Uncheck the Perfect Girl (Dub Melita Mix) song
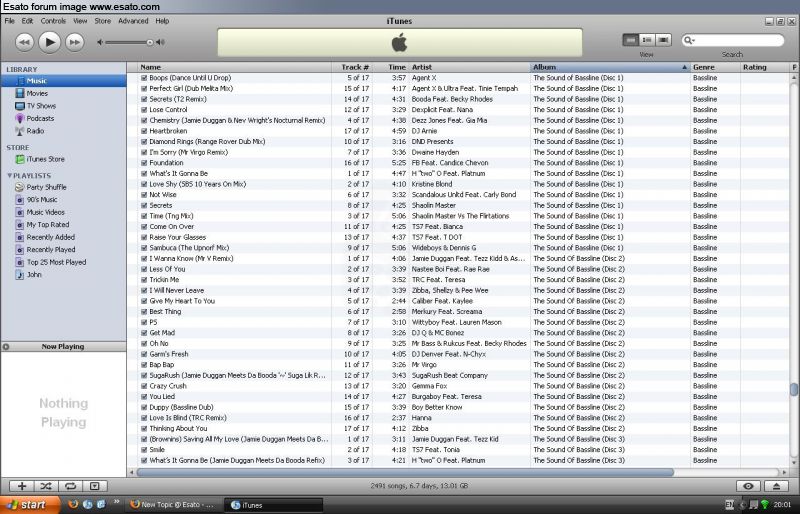800x514 pixels. click(x=144, y=89)
